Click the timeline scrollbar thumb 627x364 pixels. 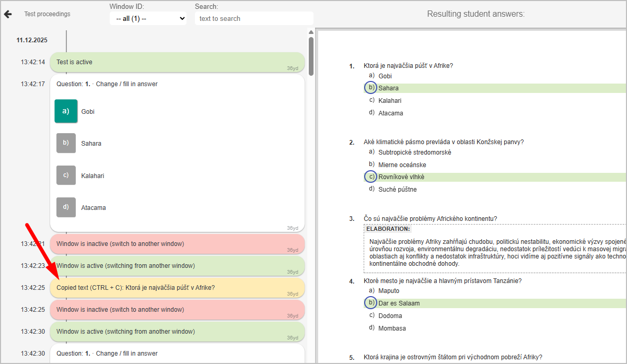[311, 56]
